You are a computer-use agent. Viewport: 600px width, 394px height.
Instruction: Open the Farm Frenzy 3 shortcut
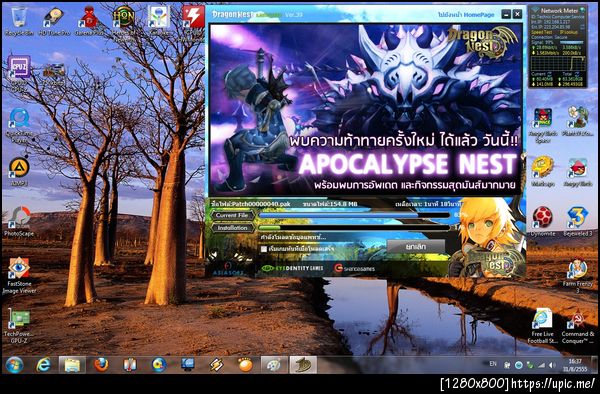[577, 275]
